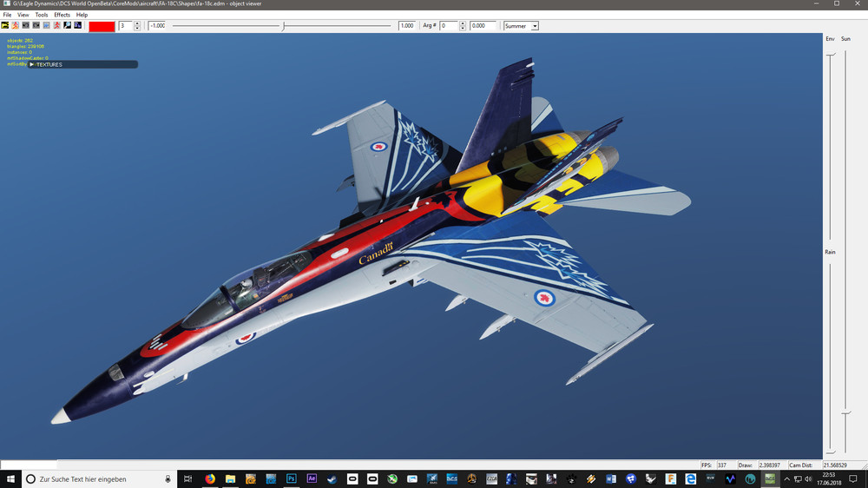Click the Windows Start button
868x488 pixels.
tap(10, 478)
